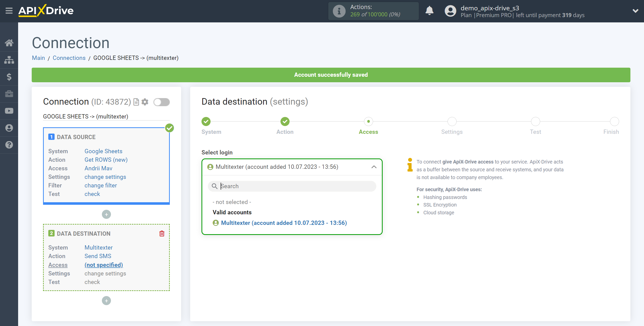Click change settings for Google Sheets source
This screenshot has height=326, width=644.
[x=105, y=177]
